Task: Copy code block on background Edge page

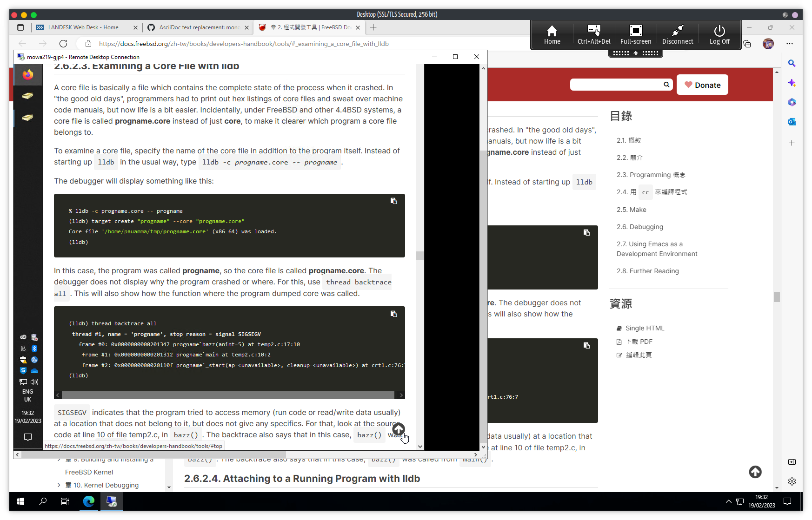Action: click(x=587, y=233)
